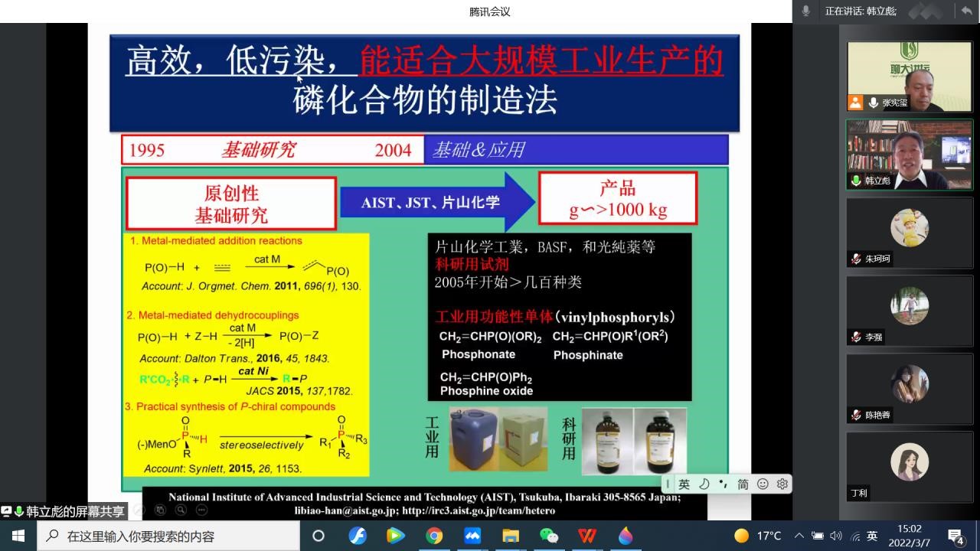
Task: Toggle IME English/Chinese mode button
Action: pyautogui.click(x=684, y=484)
